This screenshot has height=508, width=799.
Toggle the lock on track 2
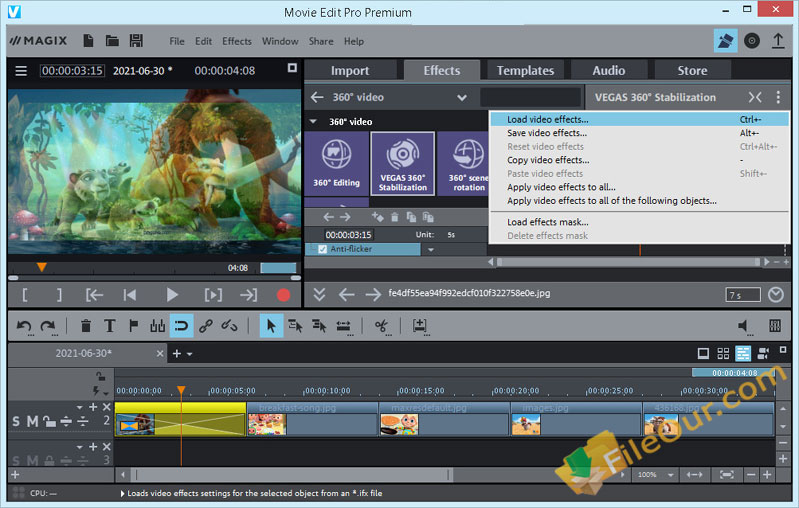click(x=49, y=421)
